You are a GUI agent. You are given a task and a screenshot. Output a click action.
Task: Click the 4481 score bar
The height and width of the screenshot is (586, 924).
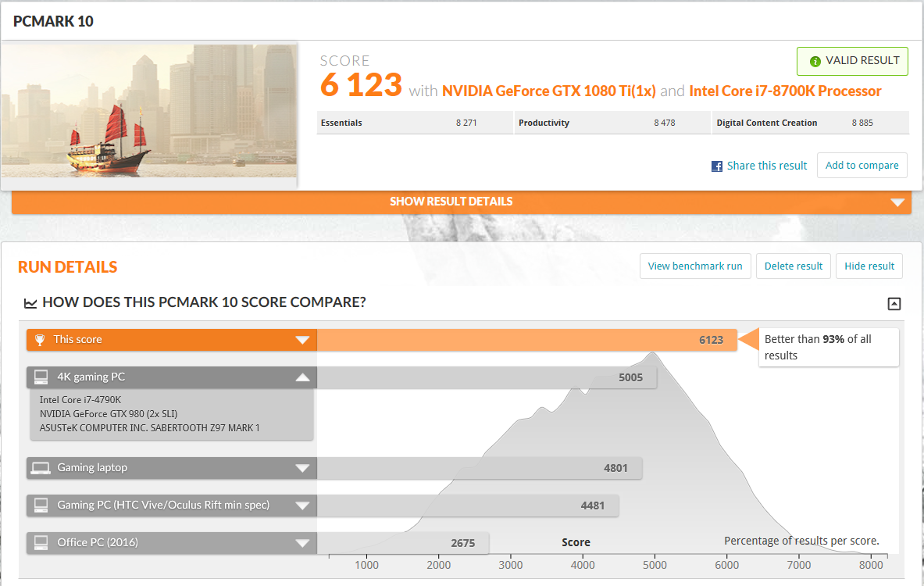tap(468, 506)
